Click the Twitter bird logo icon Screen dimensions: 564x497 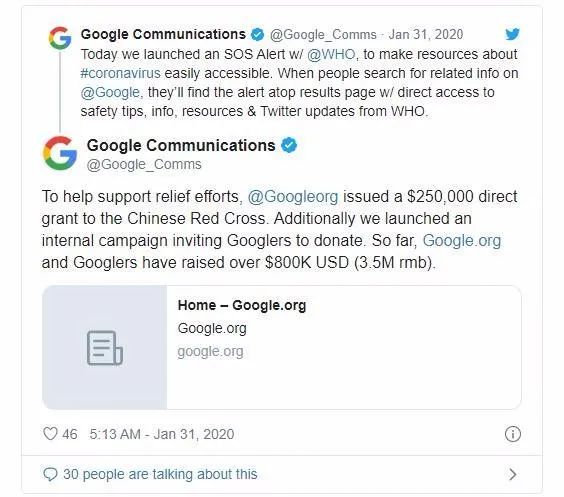click(x=512, y=34)
